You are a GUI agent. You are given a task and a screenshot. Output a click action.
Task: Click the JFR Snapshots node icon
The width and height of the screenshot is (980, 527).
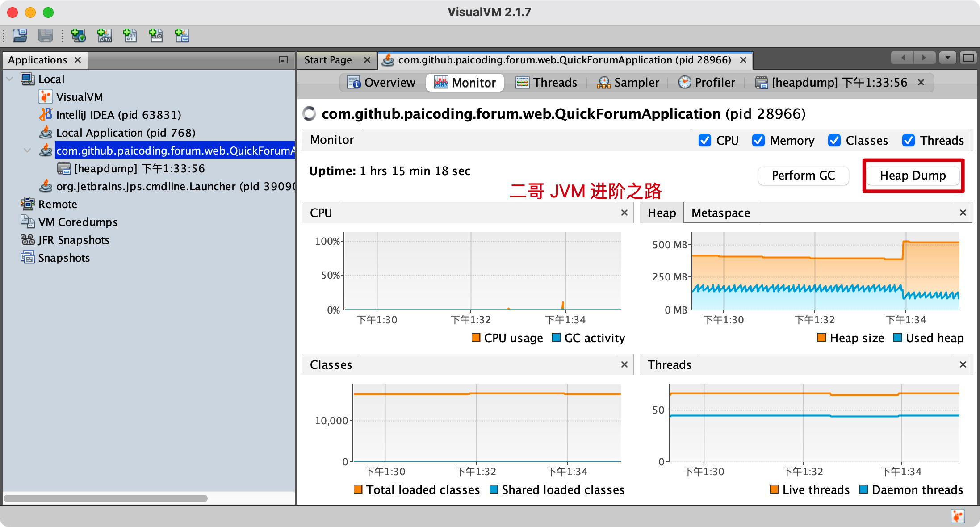coord(27,240)
